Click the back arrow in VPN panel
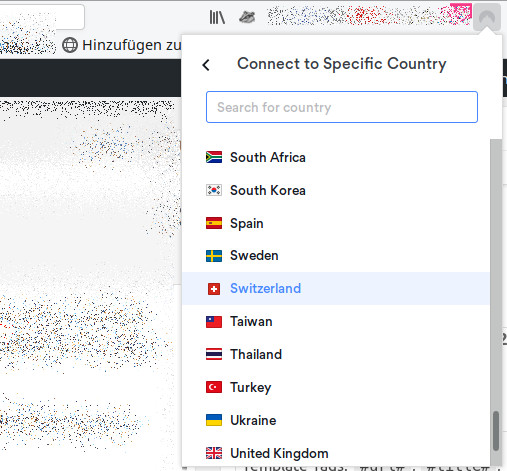The image size is (507, 471). coord(206,65)
